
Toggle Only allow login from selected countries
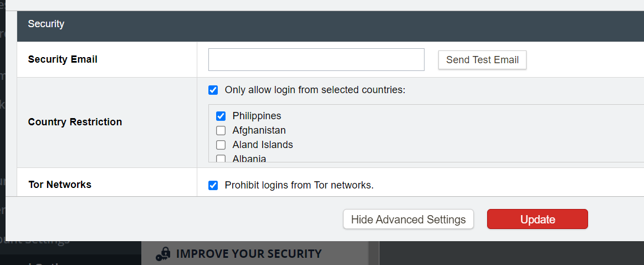pos(213,90)
